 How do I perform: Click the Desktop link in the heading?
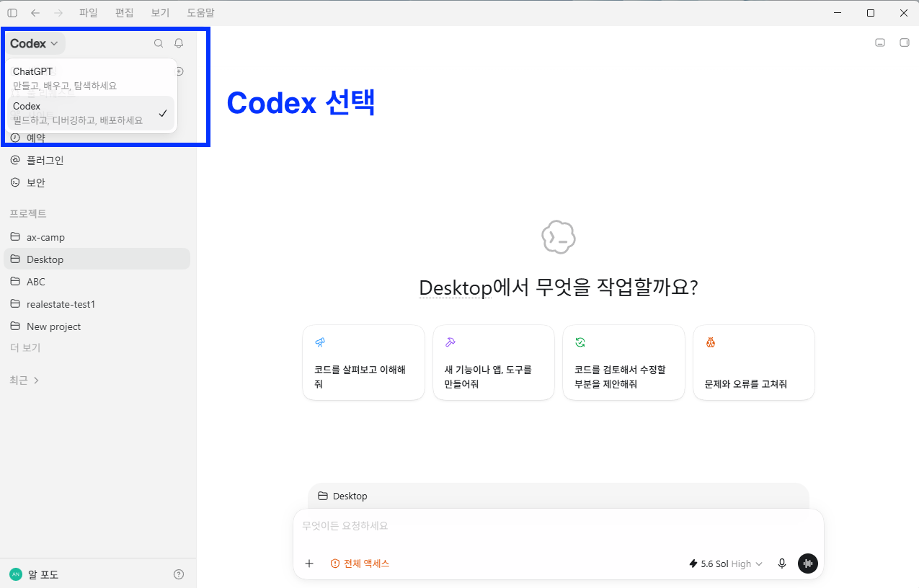click(x=455, y=288)
